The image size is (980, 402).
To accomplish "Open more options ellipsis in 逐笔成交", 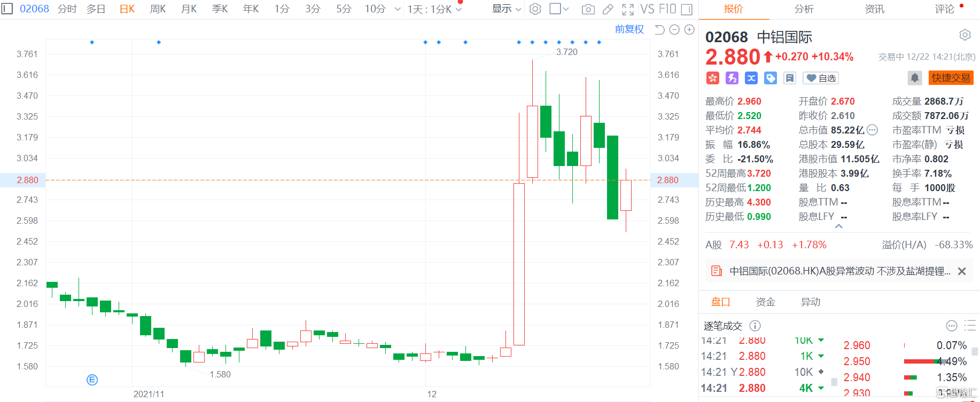I will (951, 326).
